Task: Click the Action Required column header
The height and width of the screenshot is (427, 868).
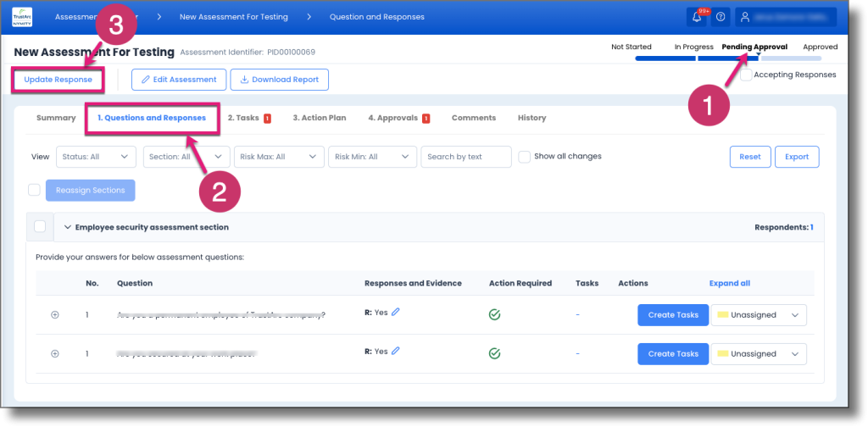Action: click(x=520, y=283)
